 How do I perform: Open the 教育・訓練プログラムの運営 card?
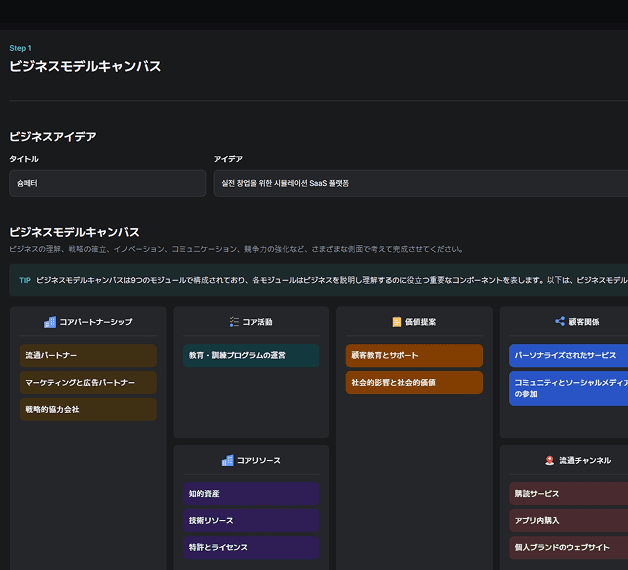(251, 355)
